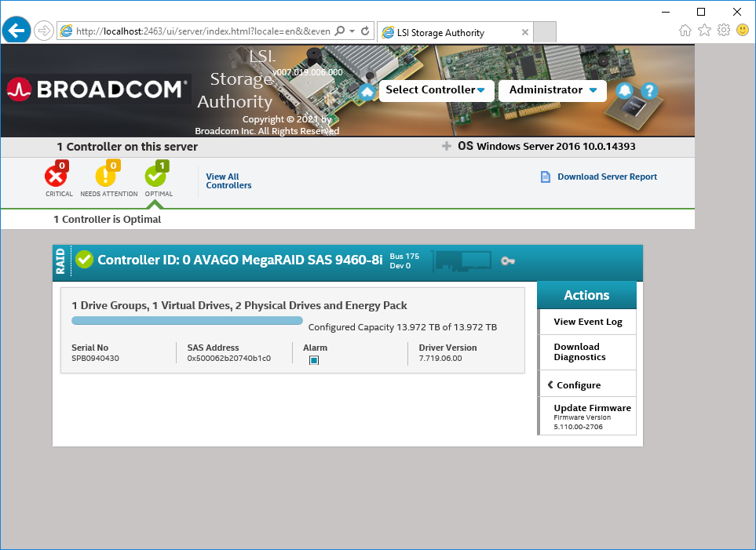Open the Favorites star icon
756x550 pixels.
pos(704,31)
